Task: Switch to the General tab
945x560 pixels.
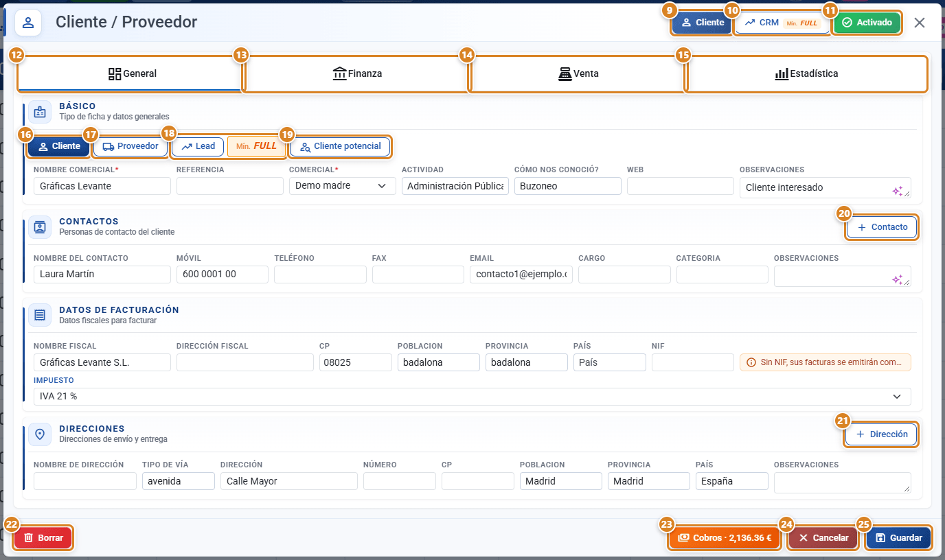Action: [x=129, y=73]
